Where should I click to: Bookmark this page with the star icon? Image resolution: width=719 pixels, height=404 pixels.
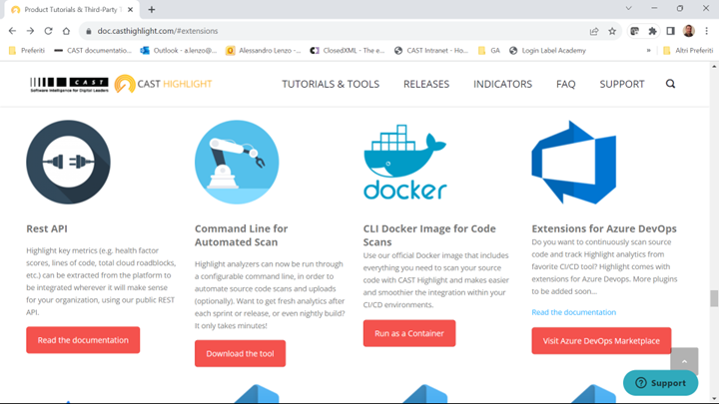[x=612, y=31]
